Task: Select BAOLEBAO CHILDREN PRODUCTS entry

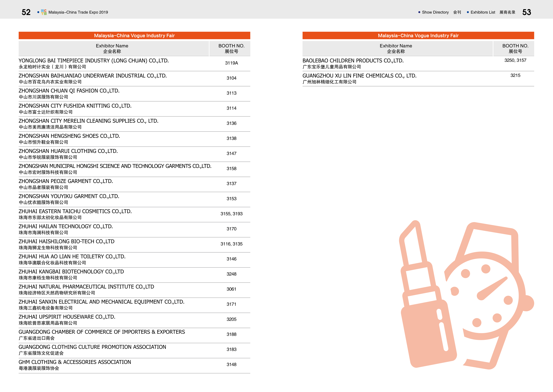Action: 353,64
